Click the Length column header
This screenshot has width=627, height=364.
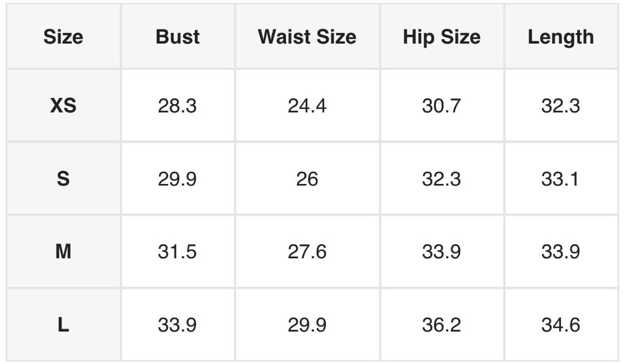tap(560, 37)
